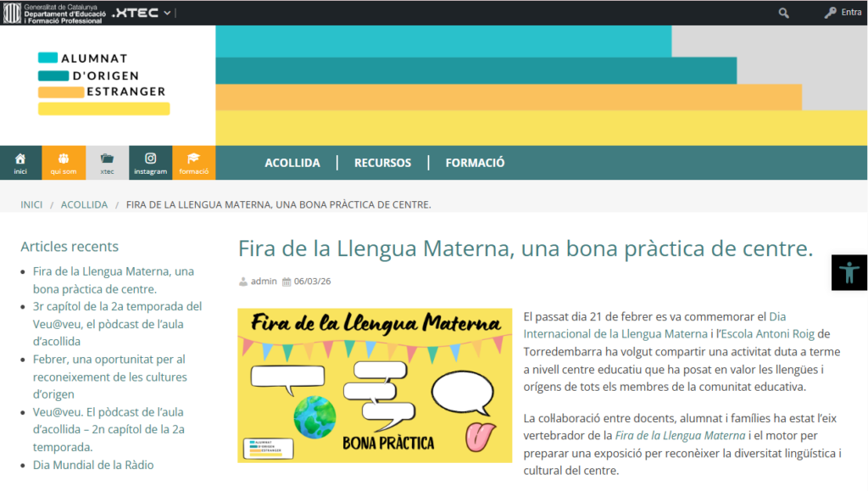Select the FORMACIÓ main menu item
Image resolution: width=868 pixels, height=491 pixels.
tap(475, 163)
